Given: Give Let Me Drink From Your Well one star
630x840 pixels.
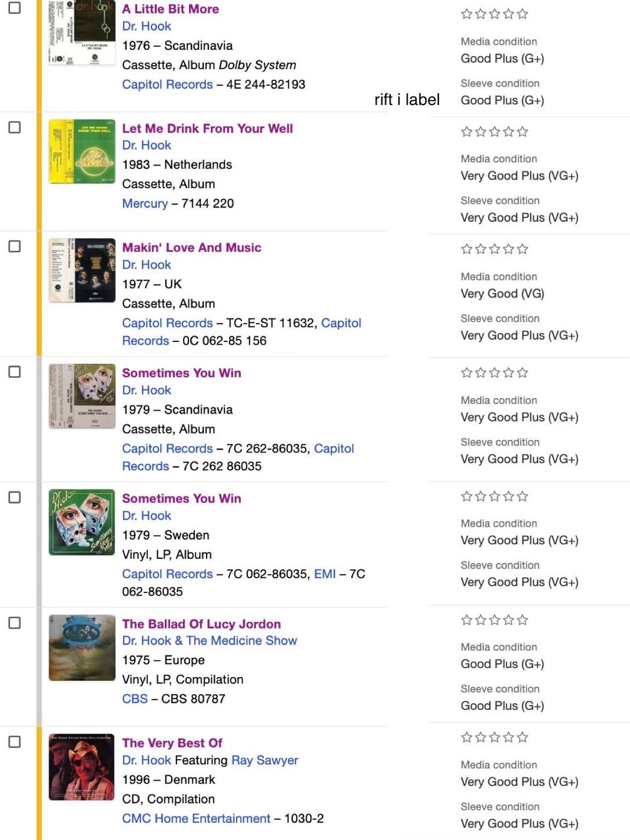Looking at the screenshot, I should (467, 131).
